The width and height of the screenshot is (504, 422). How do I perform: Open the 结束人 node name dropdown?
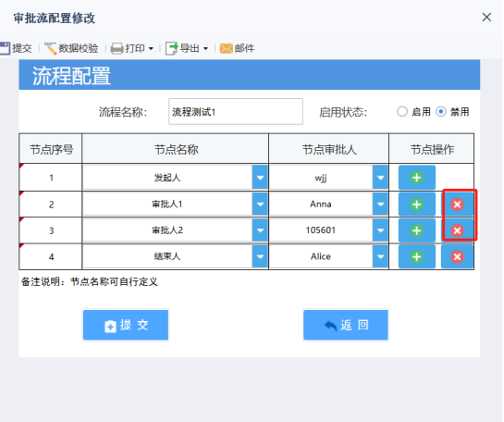coord(260,256)
